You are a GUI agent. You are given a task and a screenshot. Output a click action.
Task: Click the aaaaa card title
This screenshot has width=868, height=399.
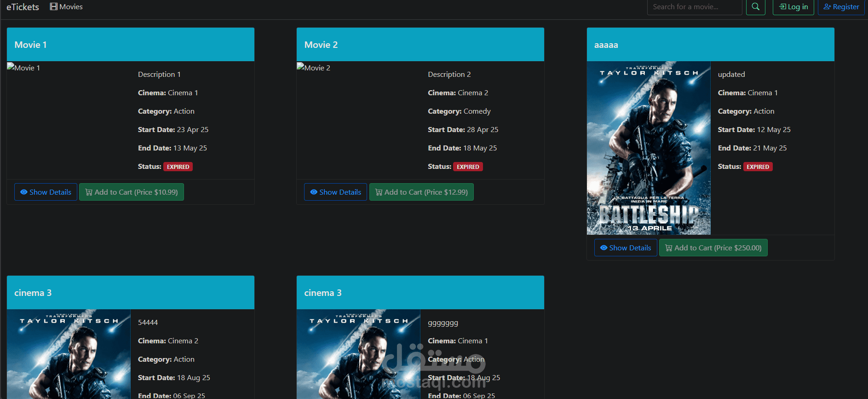click(x=606, y=45)
